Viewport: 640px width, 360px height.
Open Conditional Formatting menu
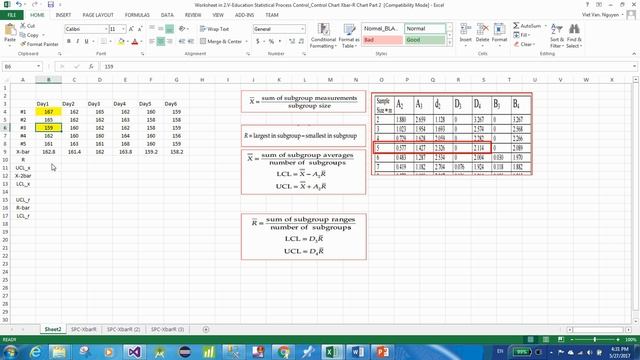pyautogui.click(x=323, y=36)
